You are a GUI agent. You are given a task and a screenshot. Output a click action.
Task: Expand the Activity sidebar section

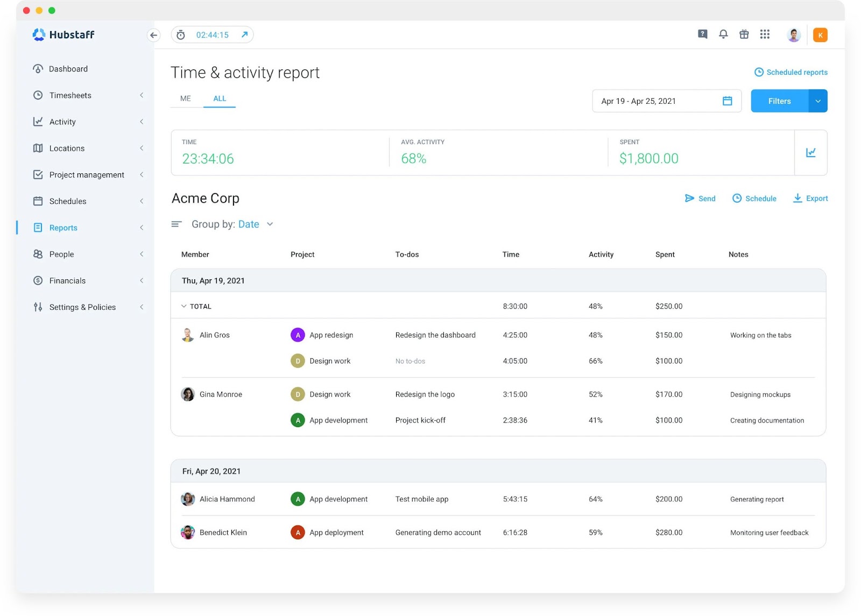point(142,122)
